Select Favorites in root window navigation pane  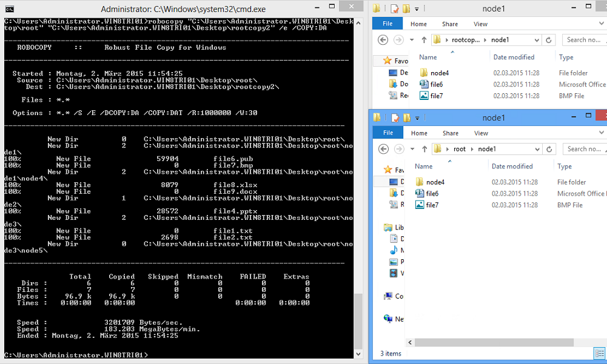pyautogui.click(x=394, y=170)
